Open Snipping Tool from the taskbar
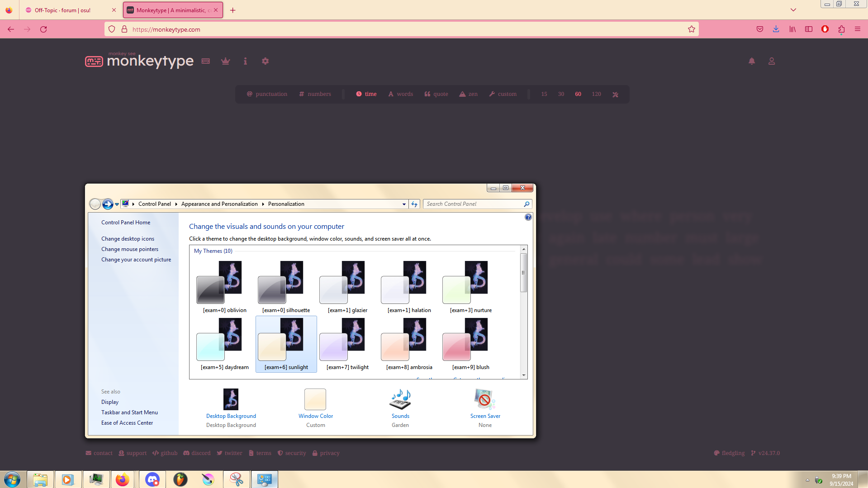Viewport: 868px width, 488px height. [236, 479]
